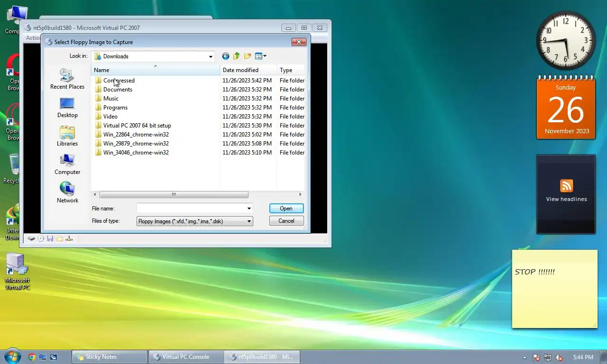Select the Documents folder
The width and height of the screenshot is (607, 364).
(113, 90)
